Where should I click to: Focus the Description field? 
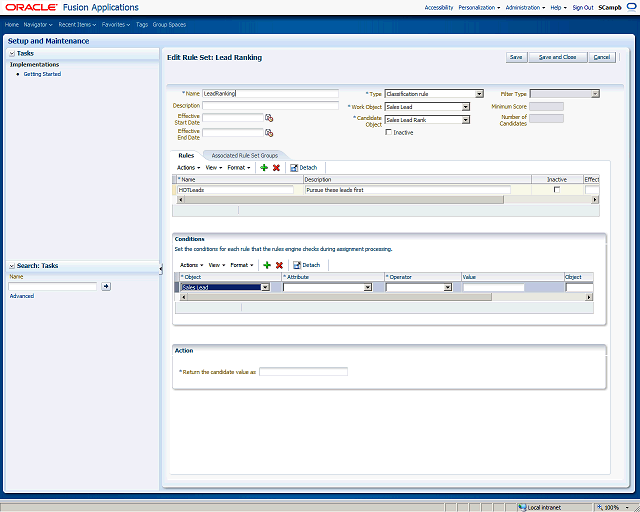point(270,105)
